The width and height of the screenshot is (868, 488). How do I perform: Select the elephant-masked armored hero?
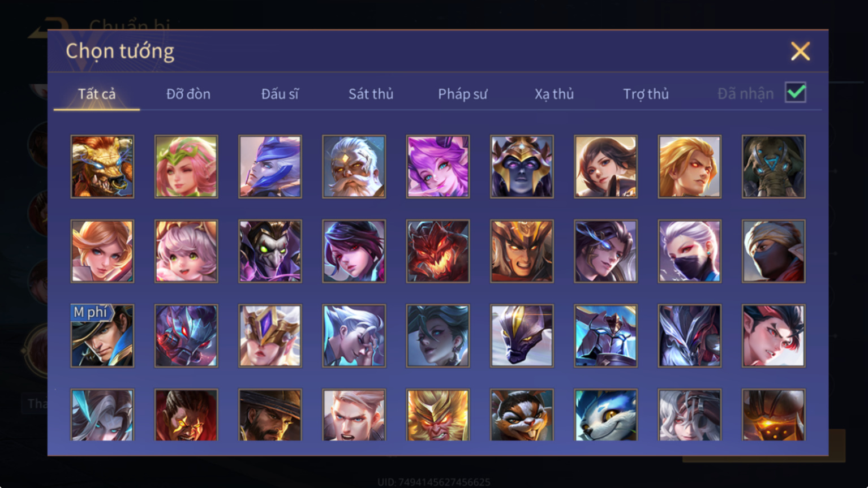pyautogui.click(x=774, y=166)
